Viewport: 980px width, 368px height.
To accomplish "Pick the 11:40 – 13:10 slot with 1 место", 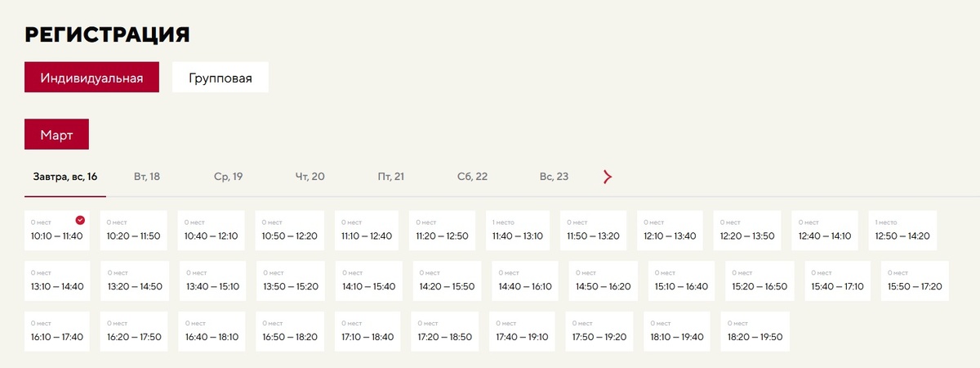I will point(518,231).
